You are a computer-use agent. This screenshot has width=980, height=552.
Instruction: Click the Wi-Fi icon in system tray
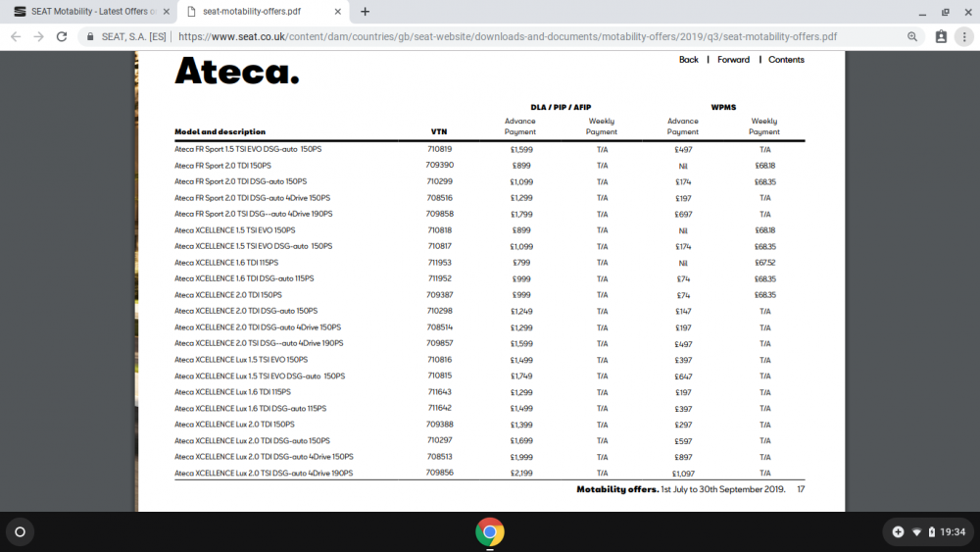point(917,532)
